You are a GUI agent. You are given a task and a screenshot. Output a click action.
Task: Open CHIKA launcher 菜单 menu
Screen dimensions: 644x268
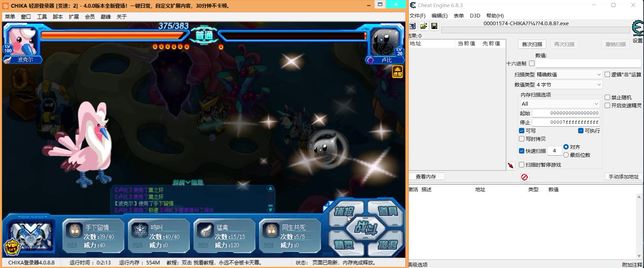coord(10,16)
